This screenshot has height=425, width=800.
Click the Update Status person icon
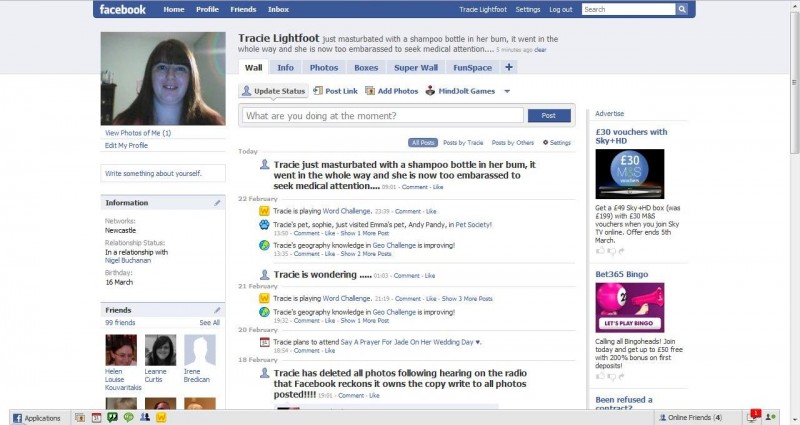[x=246, y=91]
